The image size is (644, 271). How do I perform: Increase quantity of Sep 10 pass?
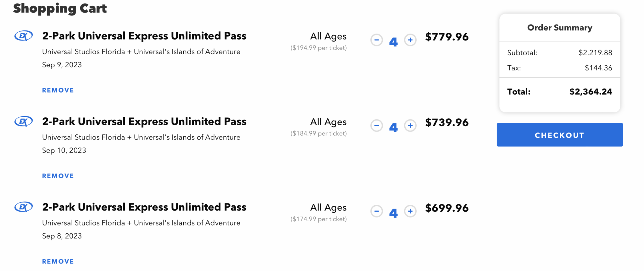click(410, 125)
